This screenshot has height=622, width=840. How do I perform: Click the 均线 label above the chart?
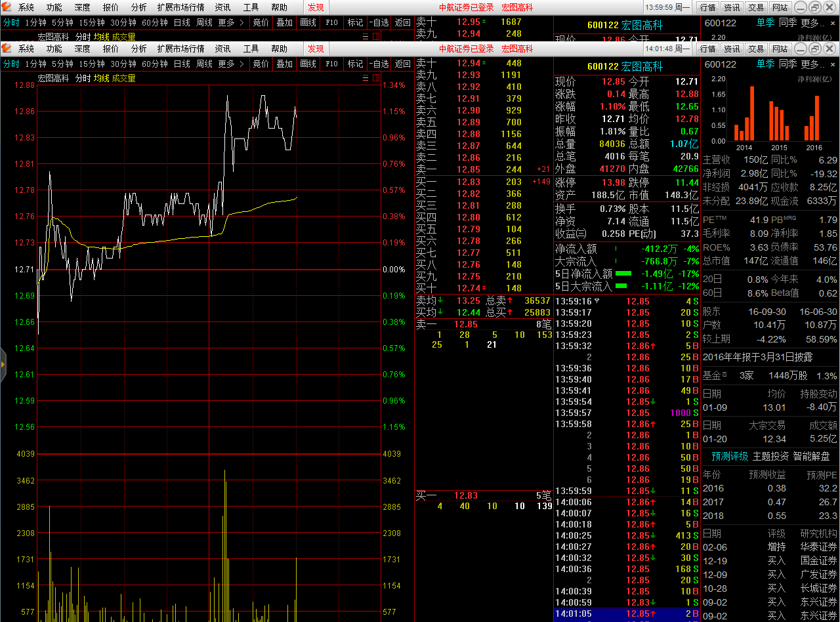pos(101,78)
